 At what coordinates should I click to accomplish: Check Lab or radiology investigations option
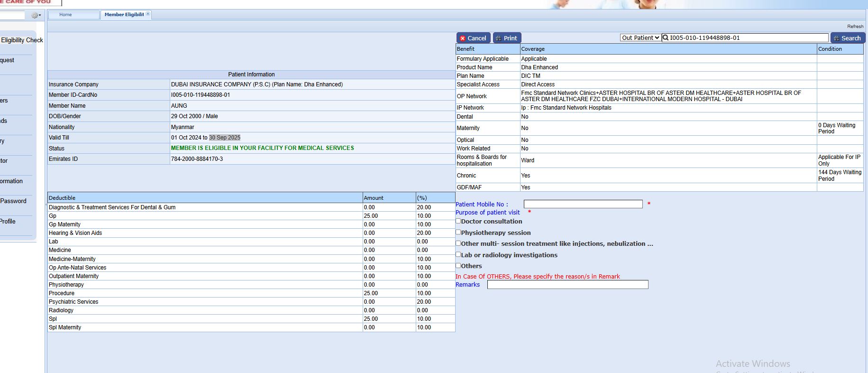coord(458,255)
